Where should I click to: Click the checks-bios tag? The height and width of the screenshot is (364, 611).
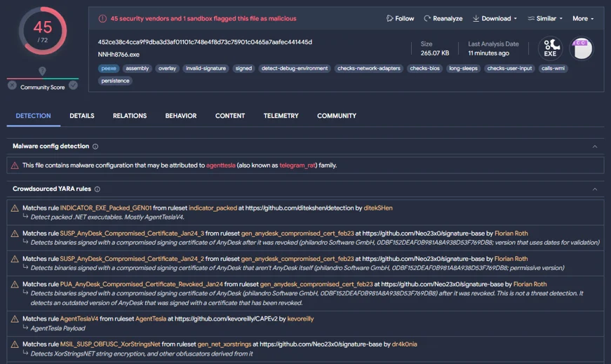point(424,68)
